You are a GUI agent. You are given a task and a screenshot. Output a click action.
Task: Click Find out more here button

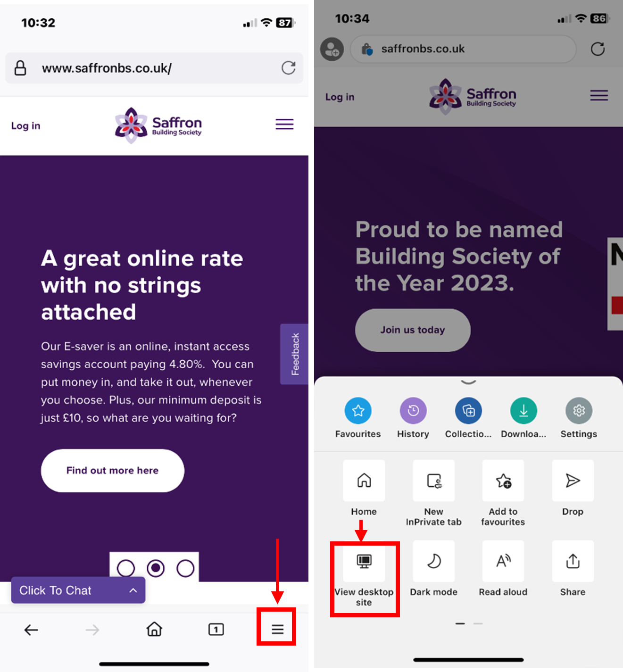[x=113, y=471]
